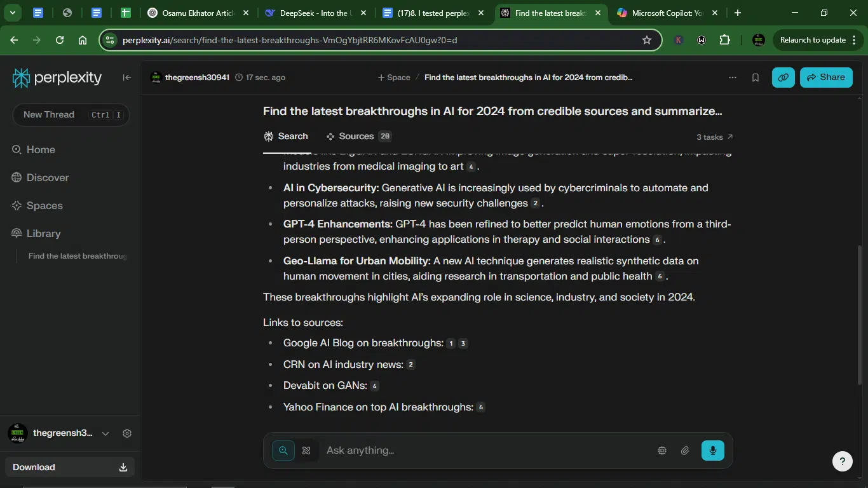Viewport: 868px width, 488px height.
Task: Go to the browser home page
Action: tap(83, 40)
